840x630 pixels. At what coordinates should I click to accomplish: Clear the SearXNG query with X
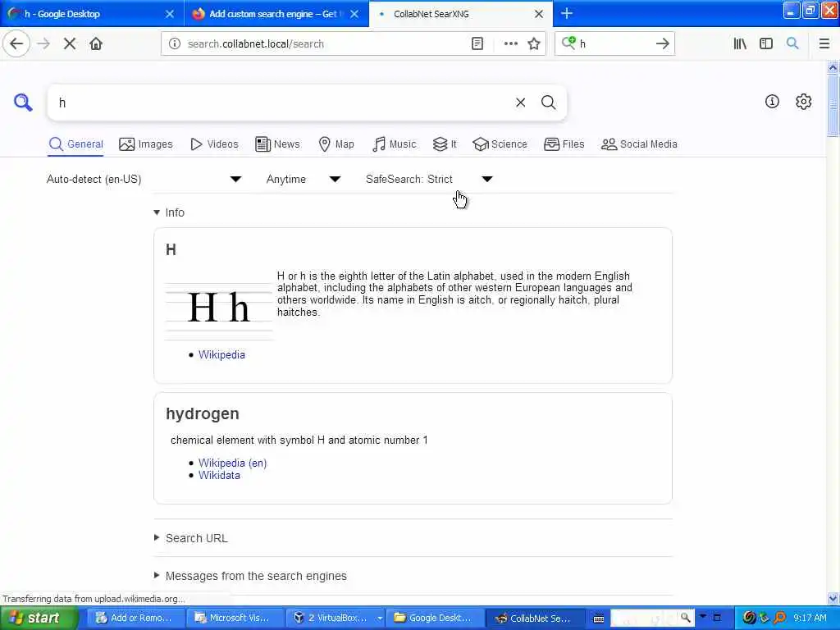pyautogui.click(x=520, y=103)
